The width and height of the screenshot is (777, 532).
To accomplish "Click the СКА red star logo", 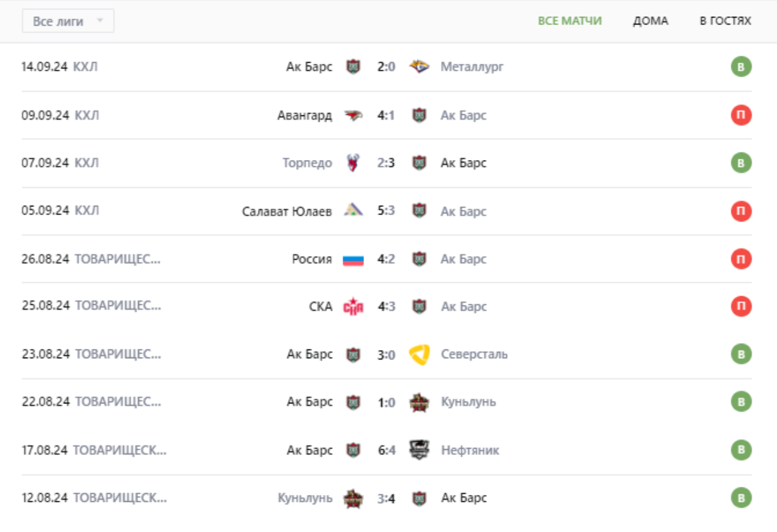I will tap(353, 307).
